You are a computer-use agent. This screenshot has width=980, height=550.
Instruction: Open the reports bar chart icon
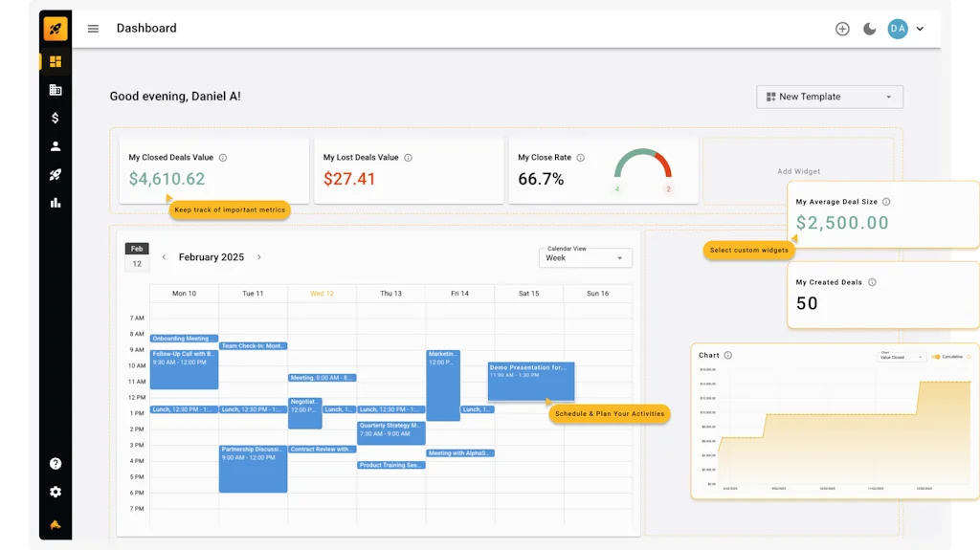click(56, 203)
